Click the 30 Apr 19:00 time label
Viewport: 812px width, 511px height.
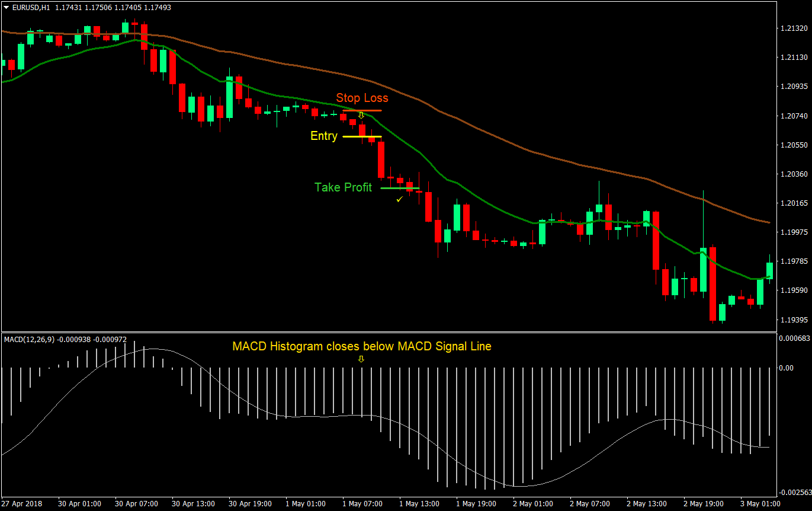[x=251, y=504]
